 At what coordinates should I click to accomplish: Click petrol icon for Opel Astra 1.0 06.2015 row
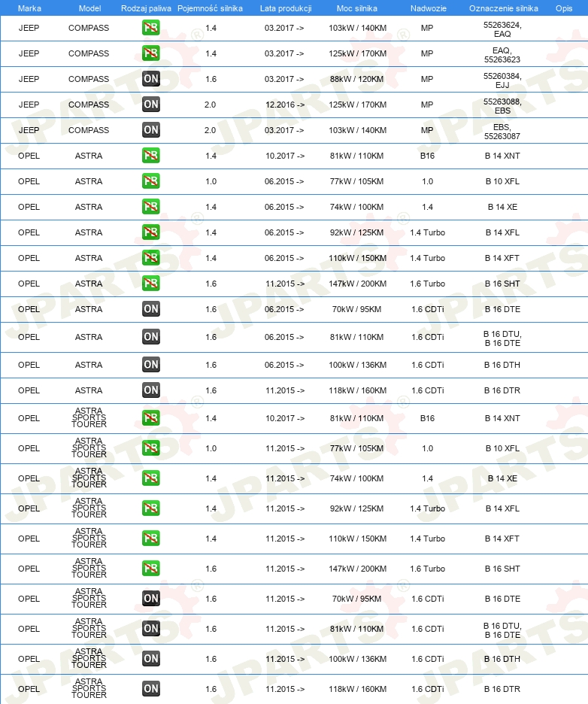pyautogui.click(x=151, y=181)
